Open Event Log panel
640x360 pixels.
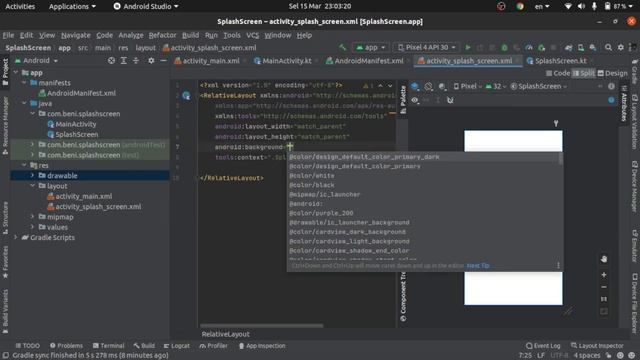[543, 346]
